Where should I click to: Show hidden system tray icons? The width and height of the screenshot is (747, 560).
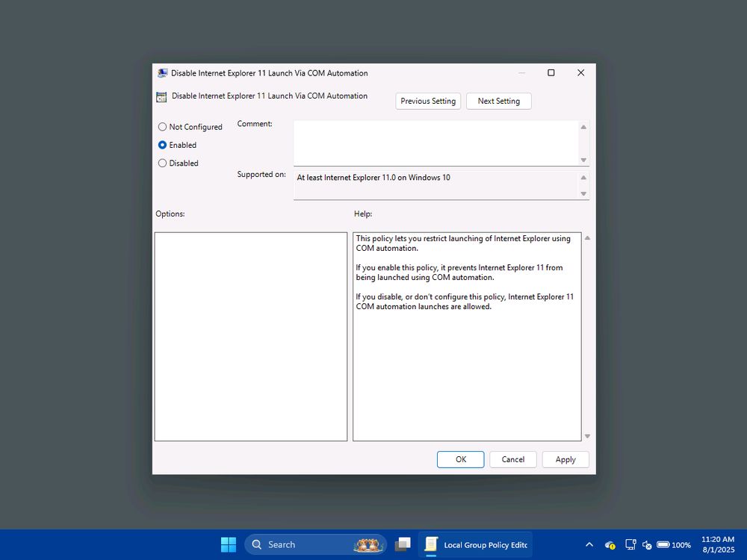point(589,545)
